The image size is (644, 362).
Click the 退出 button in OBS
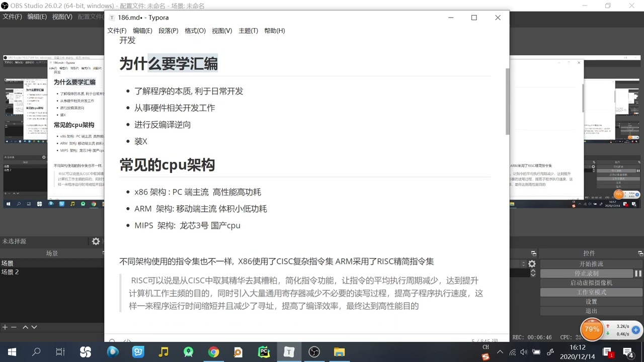[591, 311]
